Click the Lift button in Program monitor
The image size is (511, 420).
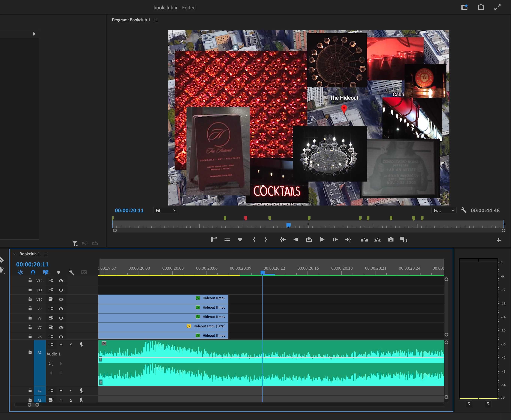pos(364,239)
